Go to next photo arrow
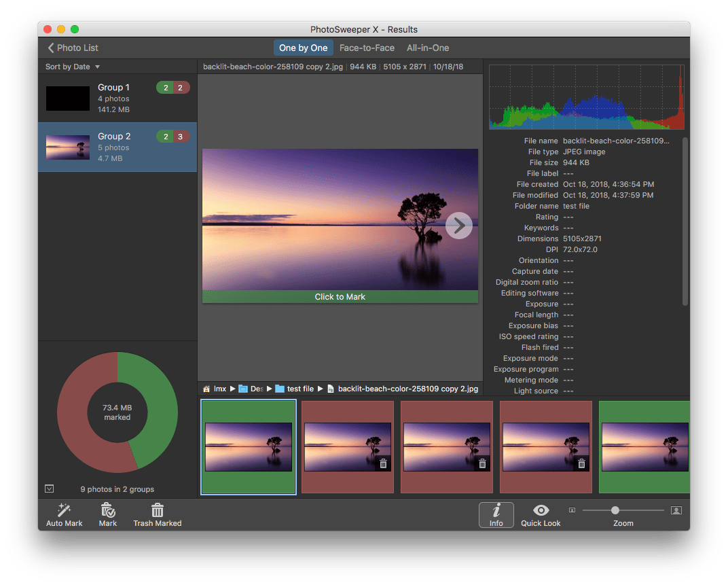Viewport: 728px width, 585px height. [x=458, y=226]
